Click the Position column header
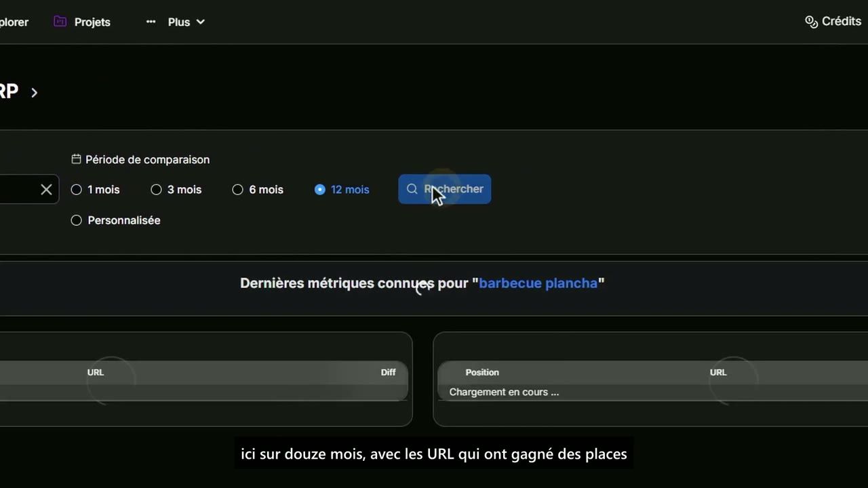 pyautogui.click(x=482, y=372)
